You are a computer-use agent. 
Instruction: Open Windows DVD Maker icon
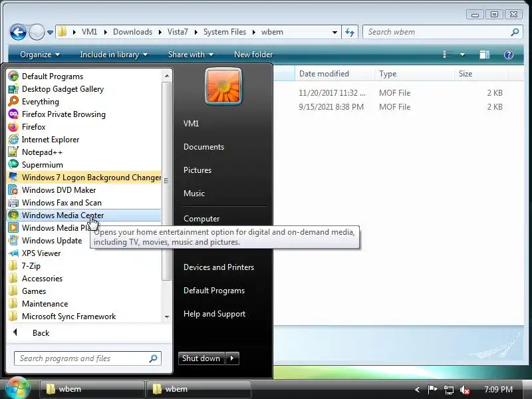click(x=13, y=190)
